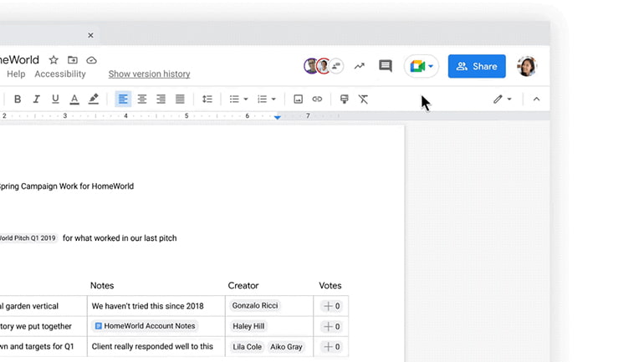The image size is (644, 362).
Task: Open editing mode pencil menu
Action: pos(502,99)
